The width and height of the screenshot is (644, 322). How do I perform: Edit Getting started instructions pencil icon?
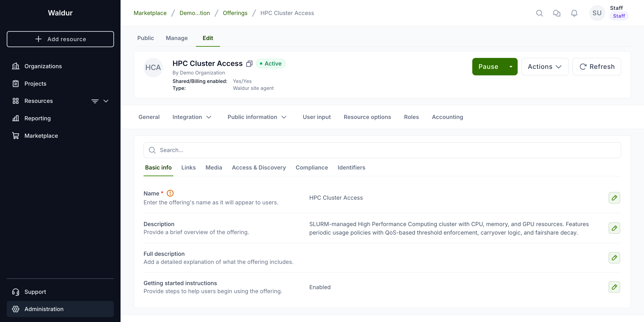point(614,287)
